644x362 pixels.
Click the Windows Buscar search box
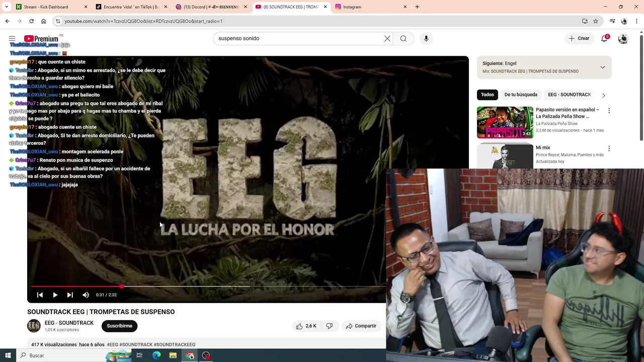click(x=60, y=355)
